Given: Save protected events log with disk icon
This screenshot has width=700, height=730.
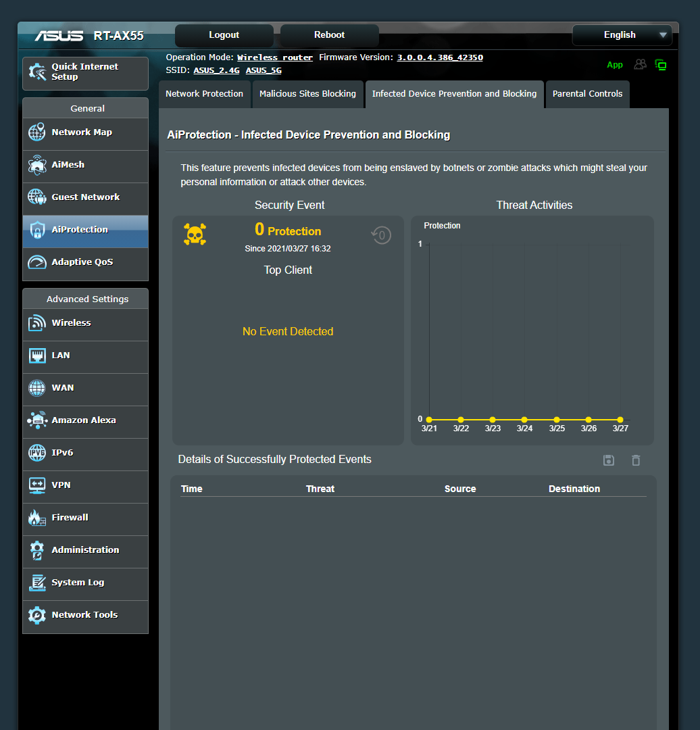Looking at the screenshot, I should 609,460.
